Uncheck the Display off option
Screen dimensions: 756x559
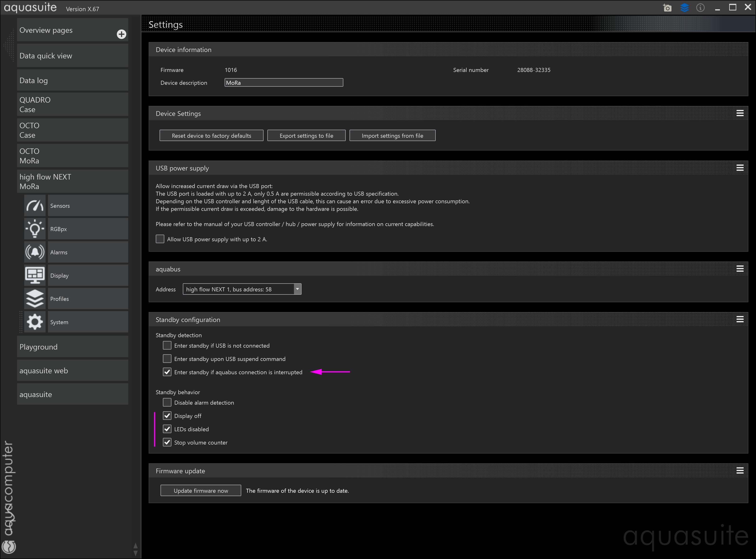pos(167,416)
